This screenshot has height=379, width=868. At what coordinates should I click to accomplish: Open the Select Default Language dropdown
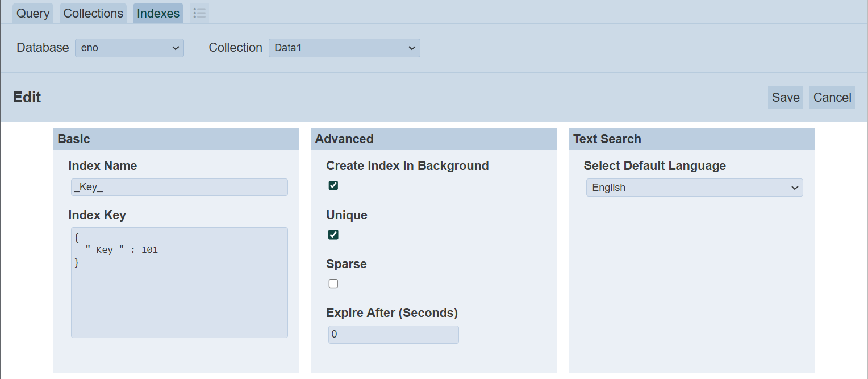[x=694, y=188]
